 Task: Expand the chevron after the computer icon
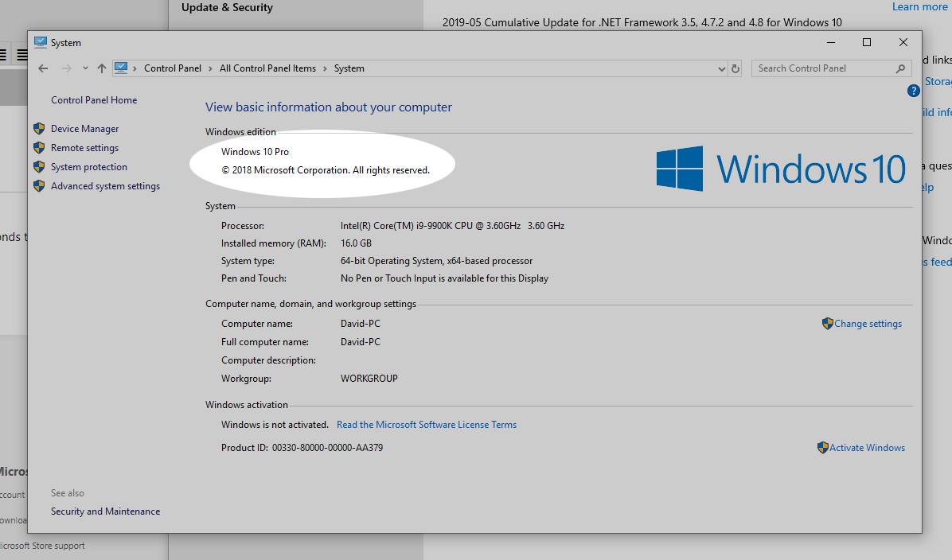[x=135, y=68]
